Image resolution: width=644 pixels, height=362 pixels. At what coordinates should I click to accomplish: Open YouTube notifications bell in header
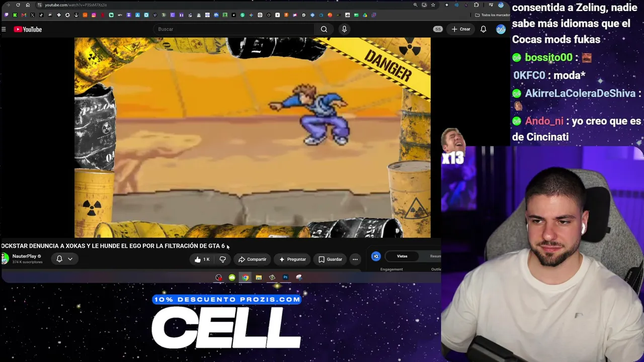[483, 29]
